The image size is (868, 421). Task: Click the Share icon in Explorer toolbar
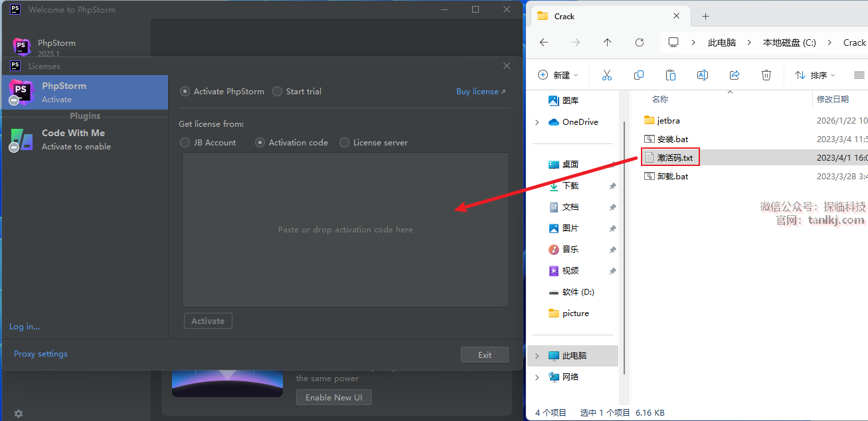(x=735, y=75)
